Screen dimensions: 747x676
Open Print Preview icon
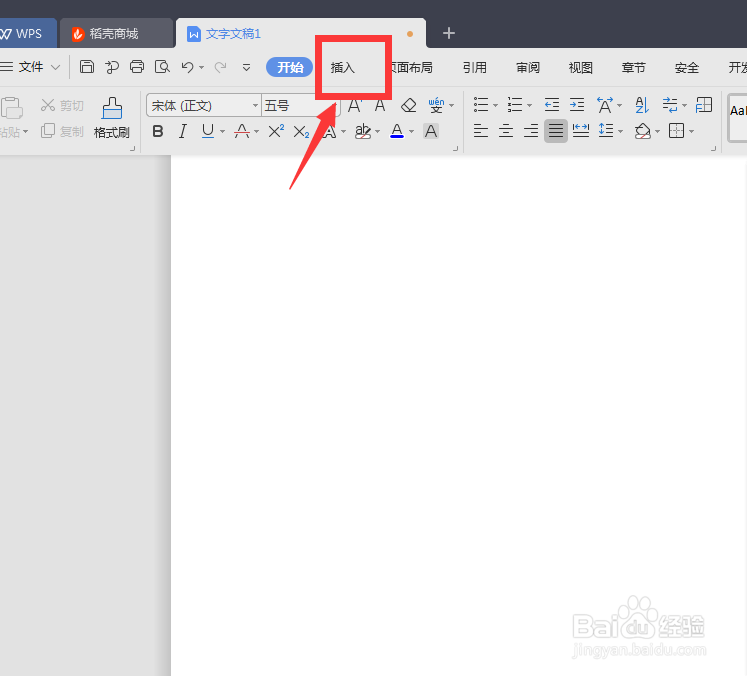(x=162, y=67)
